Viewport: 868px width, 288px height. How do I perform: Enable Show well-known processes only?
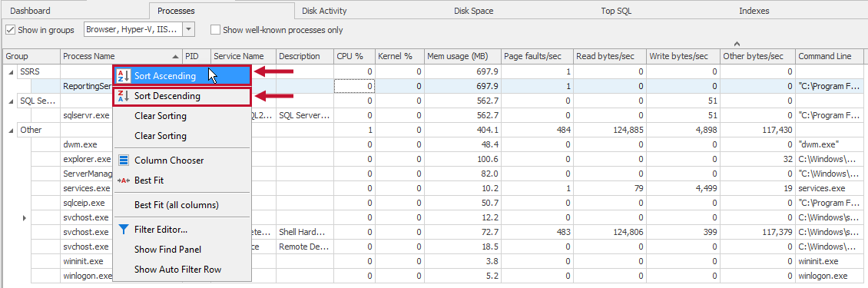[215, 30]
